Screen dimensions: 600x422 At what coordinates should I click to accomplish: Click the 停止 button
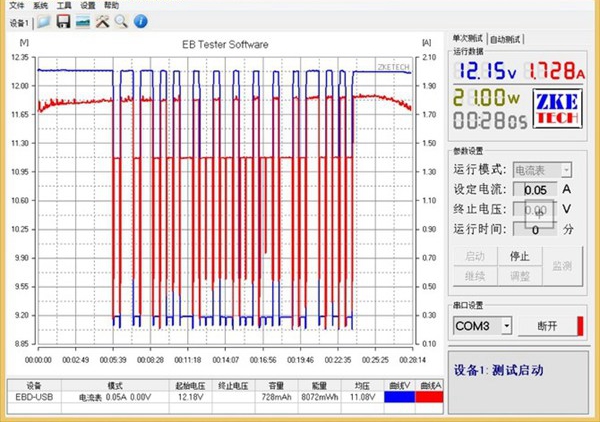[519, 256]
